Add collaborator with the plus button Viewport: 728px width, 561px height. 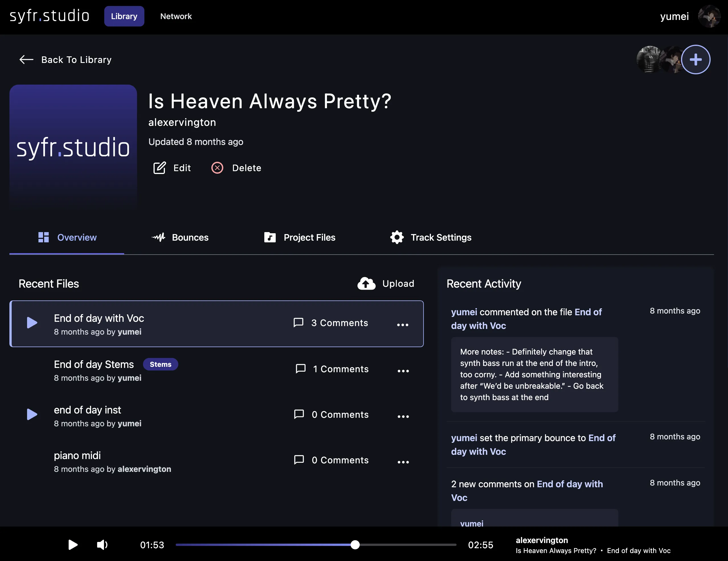[x=696, y=59]
